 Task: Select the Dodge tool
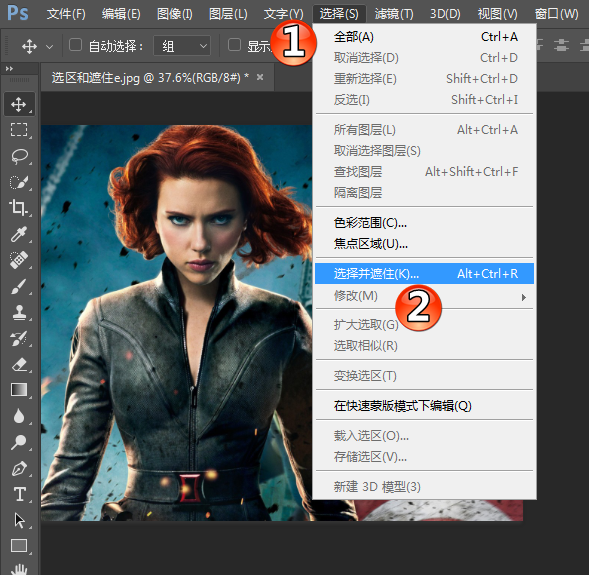19,442
